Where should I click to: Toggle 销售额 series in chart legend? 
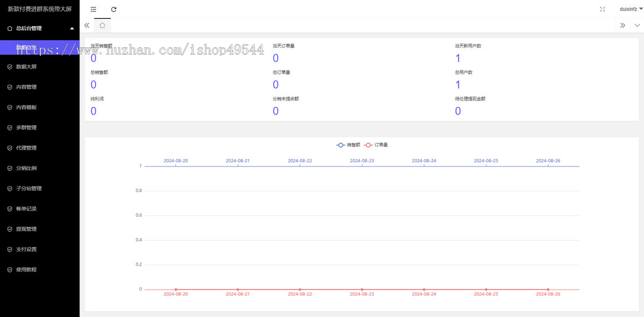click(348, 145)
